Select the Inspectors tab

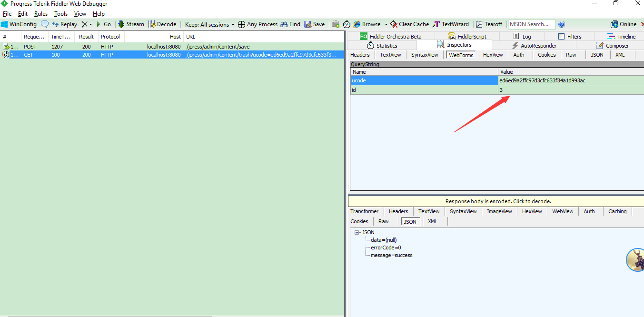454,45
